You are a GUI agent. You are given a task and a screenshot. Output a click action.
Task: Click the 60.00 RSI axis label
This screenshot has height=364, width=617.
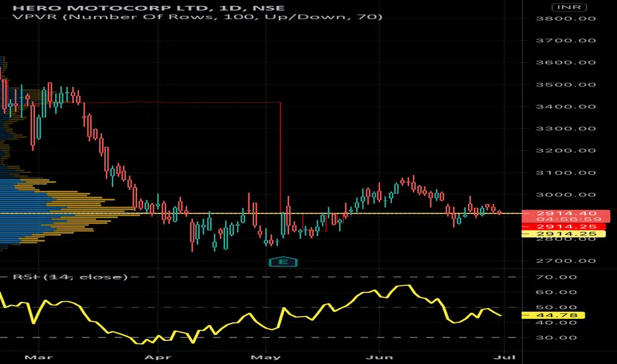556,293
